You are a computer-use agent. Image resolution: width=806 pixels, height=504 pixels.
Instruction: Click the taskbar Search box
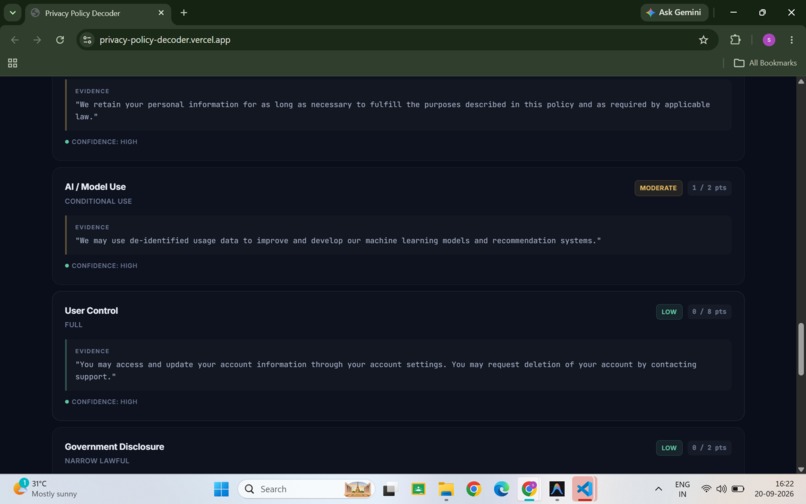tap(306, 489)
